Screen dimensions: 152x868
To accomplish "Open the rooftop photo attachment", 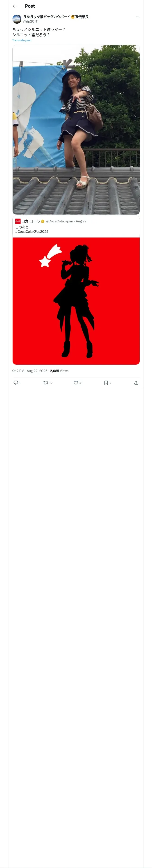I will tap(76, 130).
